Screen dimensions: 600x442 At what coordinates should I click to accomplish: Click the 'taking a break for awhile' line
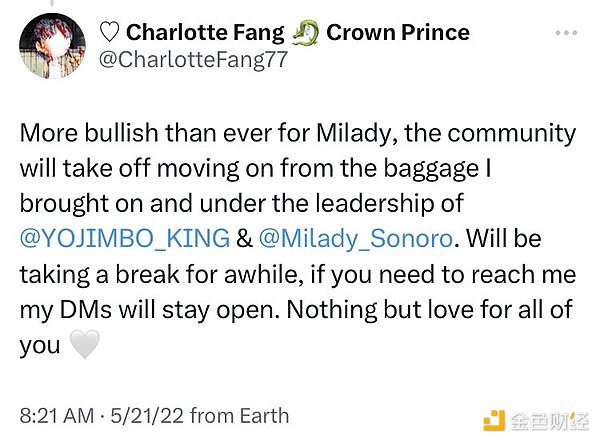pyautogui.click(x=150, y=275)
